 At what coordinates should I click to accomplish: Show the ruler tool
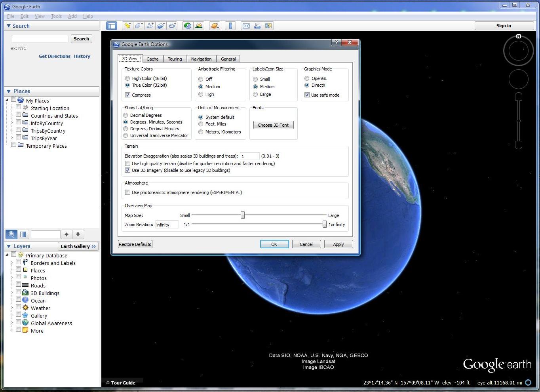tap(230, 26)
